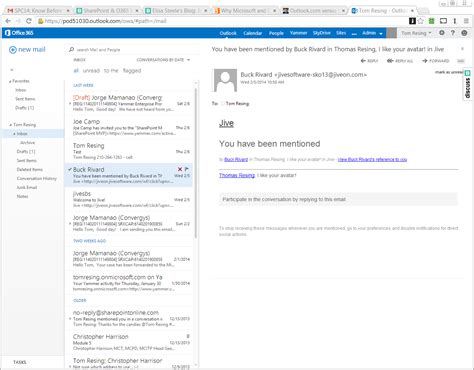Click the Thomas Resing link
This screenshot has width=474, height=370.
(x=237, y=175)
